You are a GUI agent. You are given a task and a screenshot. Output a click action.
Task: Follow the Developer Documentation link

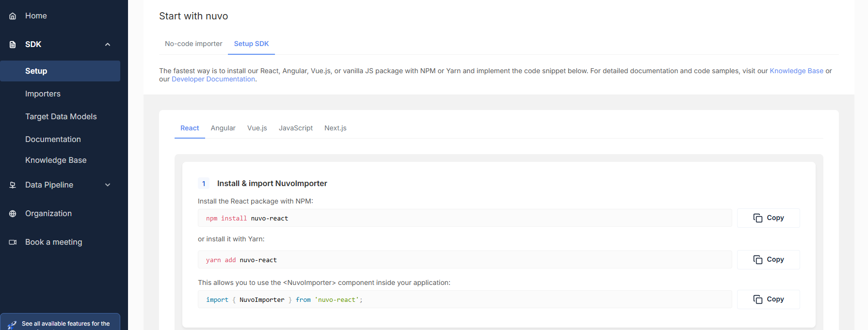(x=213, y=79)
